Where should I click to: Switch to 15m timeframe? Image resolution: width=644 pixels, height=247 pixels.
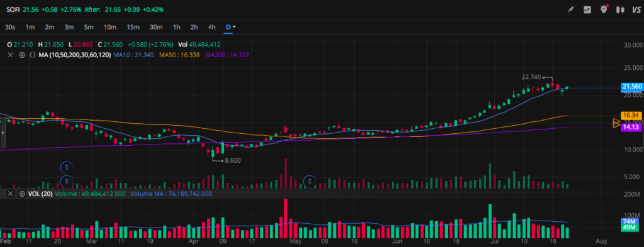click(x=133, y=27)
